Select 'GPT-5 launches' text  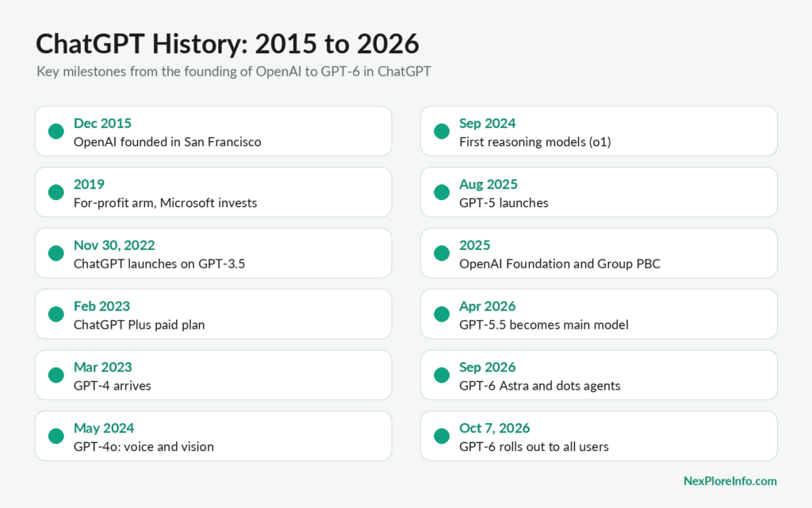point(504,202)
